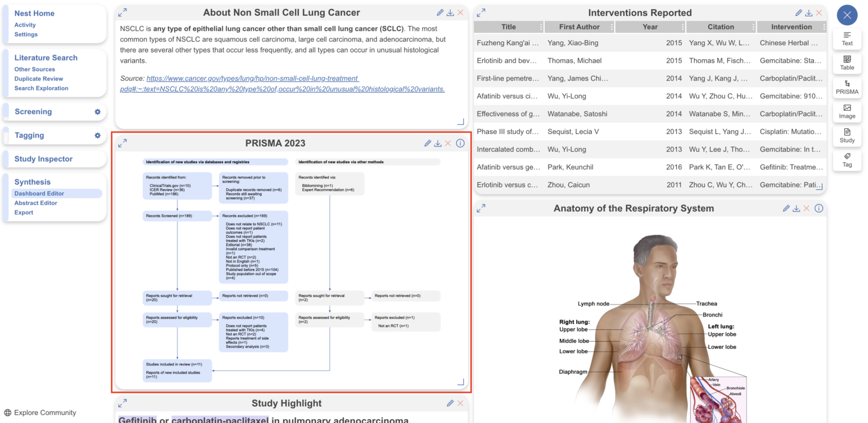
Task: Add a PRISMA widget to the dashboard
Action: [x=847, y=87]
